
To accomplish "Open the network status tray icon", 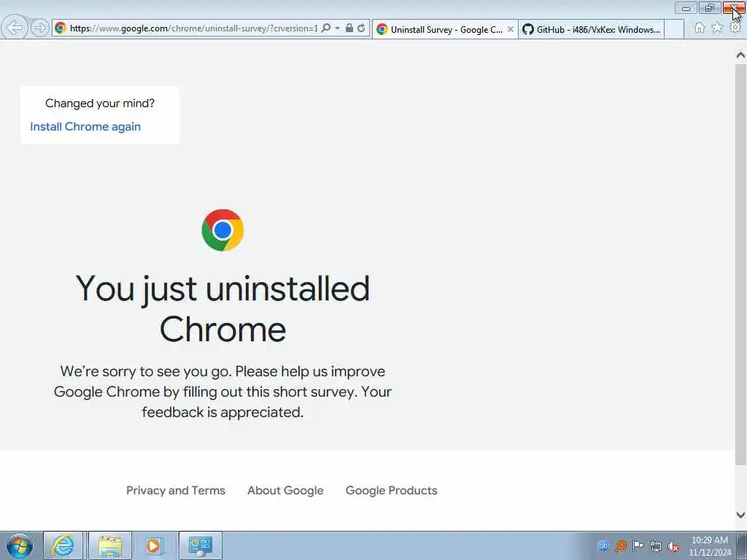I will 656,546.
